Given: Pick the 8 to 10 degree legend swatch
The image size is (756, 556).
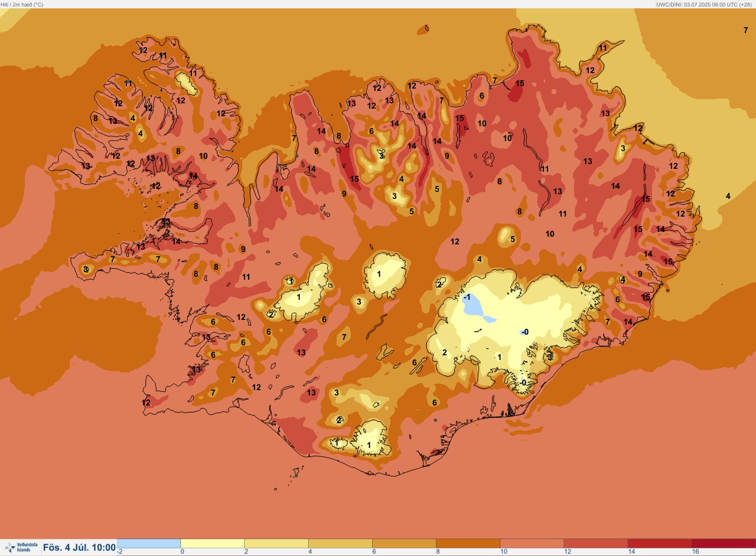Looking at the screenshot, I should point(468,544).
